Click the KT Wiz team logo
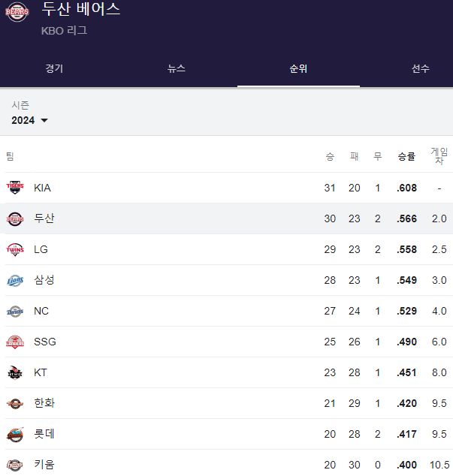This screenshot has width=453, height=476. (15, 372)
